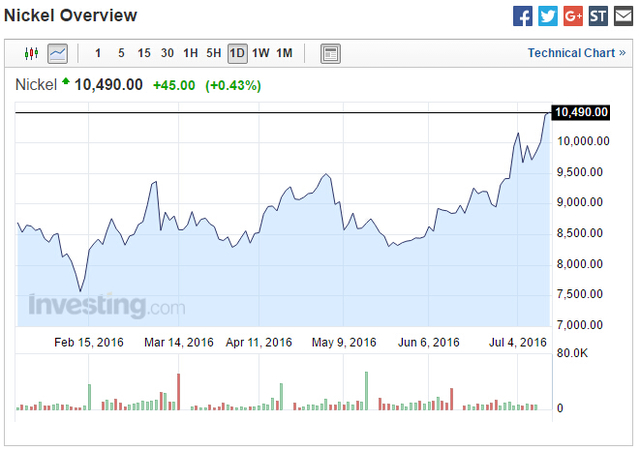The width and height of the screenshot is (640, 451).
Task: Switch to 30 minute interval
Action: coord(167,53)
